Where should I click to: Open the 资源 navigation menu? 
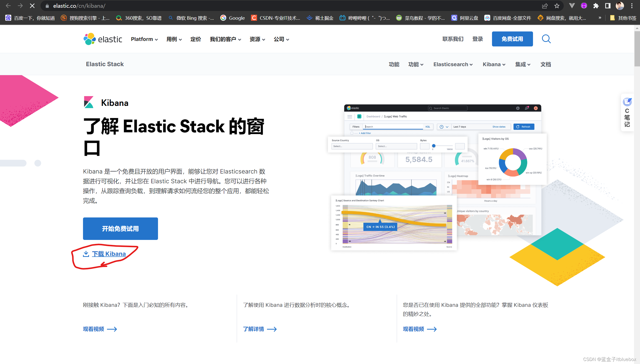coord(257,39)
